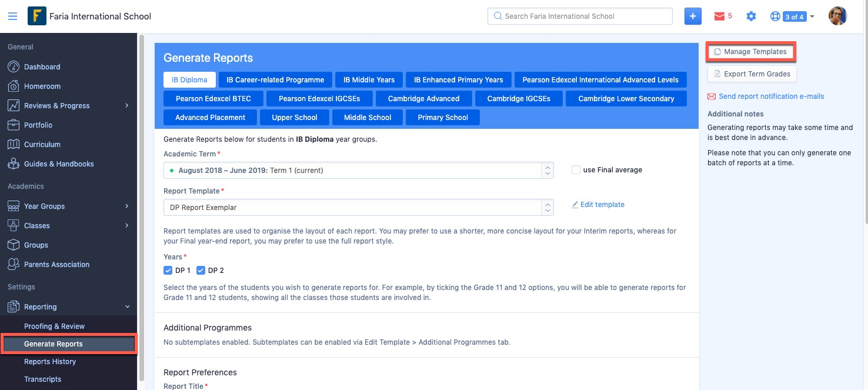Click the Search Faria International School field
This screenshot has width=868, height=390.
[580, 16]
